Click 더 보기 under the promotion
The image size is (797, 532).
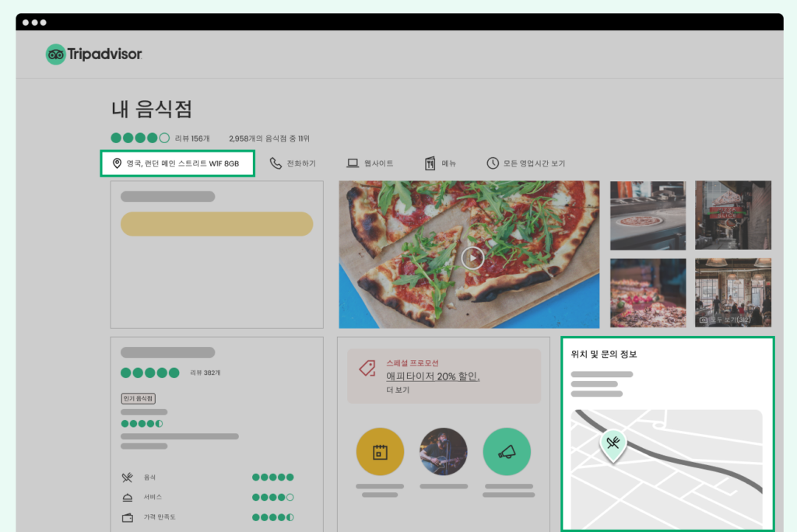click(398, 390)
